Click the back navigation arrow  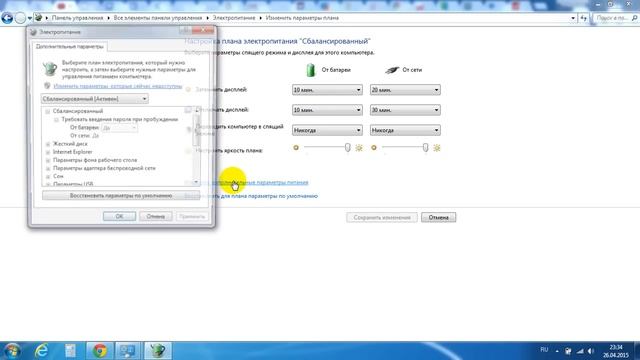pos(7,18)
